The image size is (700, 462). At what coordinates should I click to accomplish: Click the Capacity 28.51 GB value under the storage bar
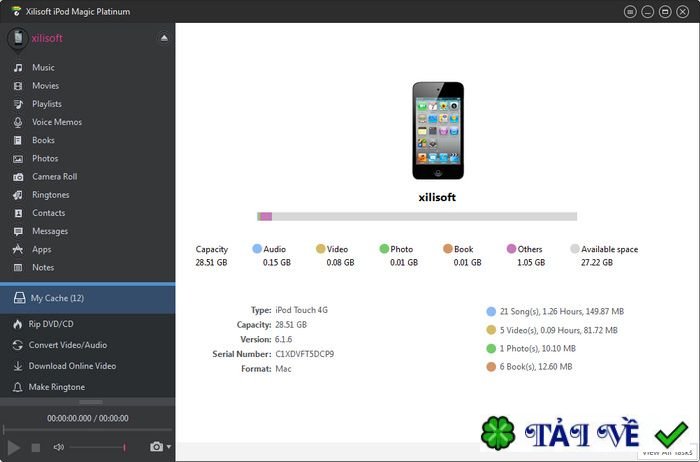(211, 262)
